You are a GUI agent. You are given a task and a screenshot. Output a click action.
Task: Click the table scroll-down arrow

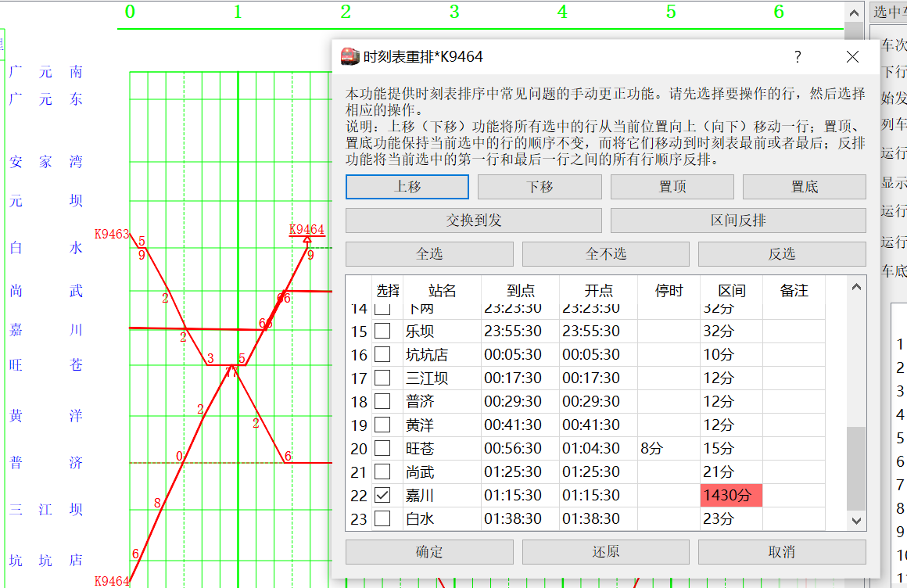tap(857, 521)
